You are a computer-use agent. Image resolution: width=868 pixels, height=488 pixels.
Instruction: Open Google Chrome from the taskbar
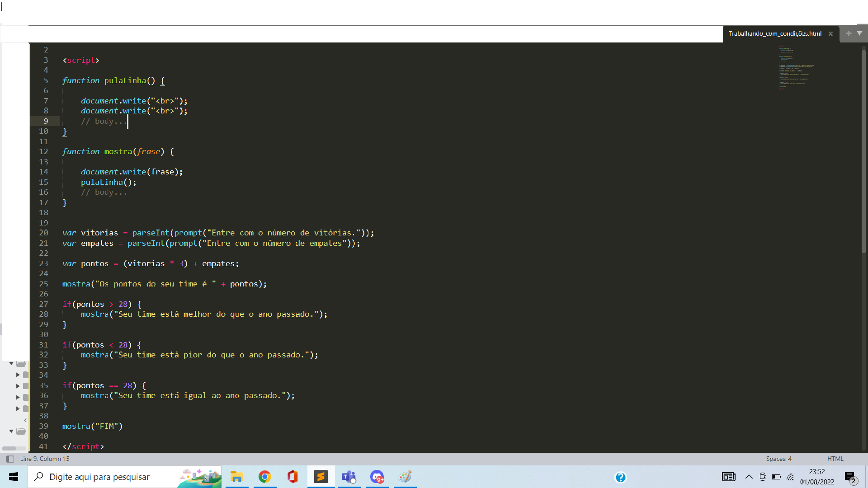point(265,477)
